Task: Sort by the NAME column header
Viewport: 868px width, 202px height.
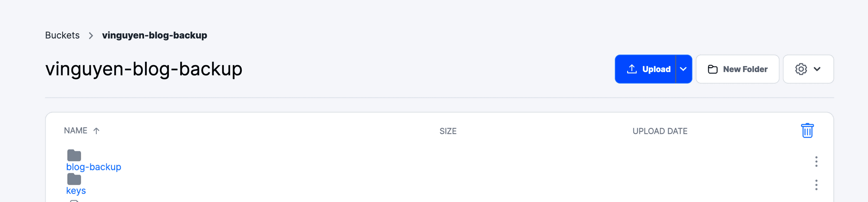Action: [76, 131]
